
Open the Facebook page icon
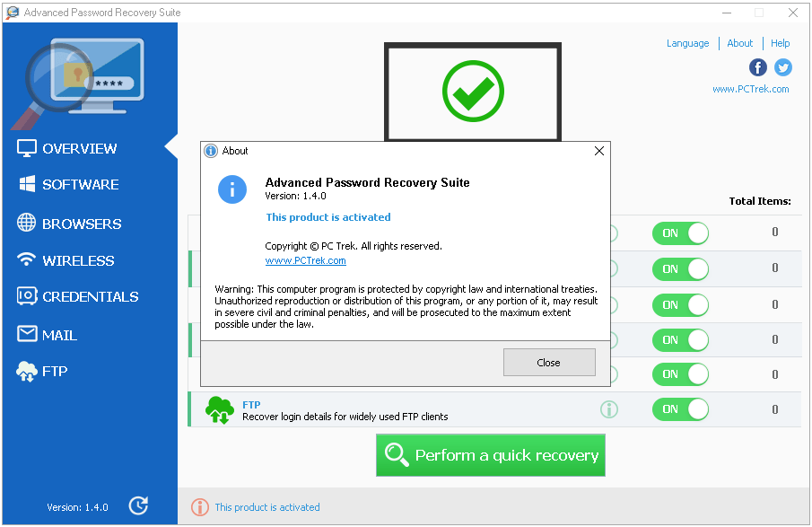pos(758,67)
